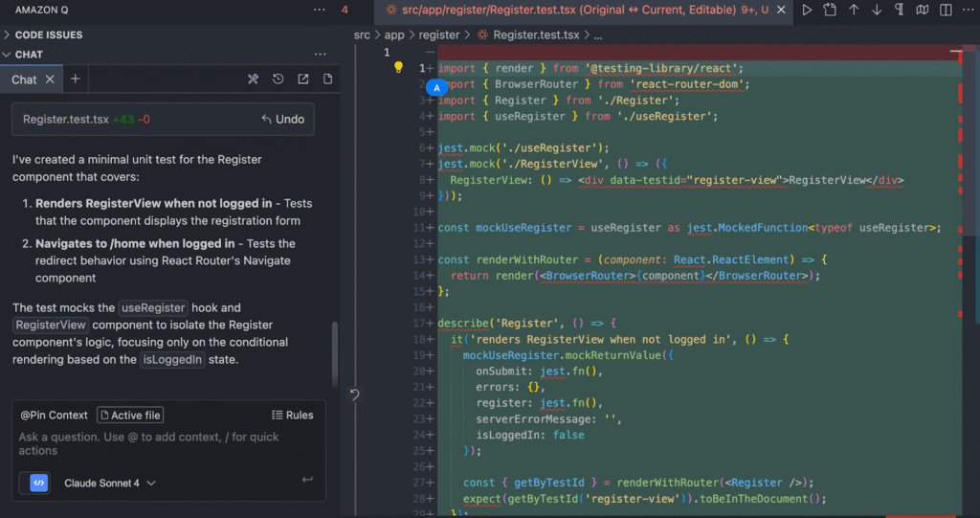Click the run play icon in editor toolbar
The width and height of the screenshot is (980, 518).
coord(807,10)
